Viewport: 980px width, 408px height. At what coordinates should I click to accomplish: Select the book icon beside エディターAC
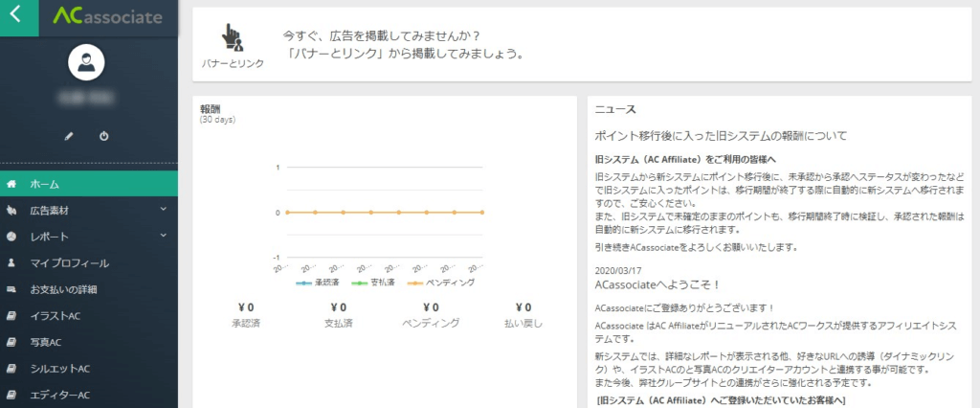point(11,395)
